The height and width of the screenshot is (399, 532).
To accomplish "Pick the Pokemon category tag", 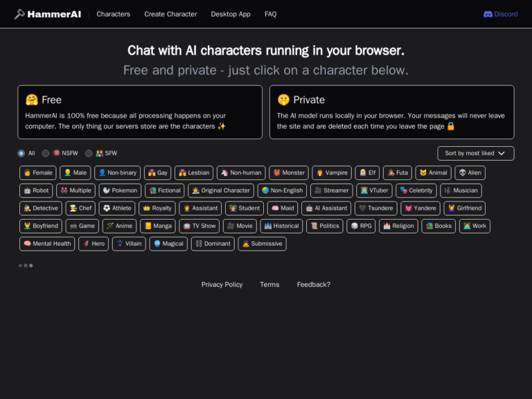I will (121, 190).
